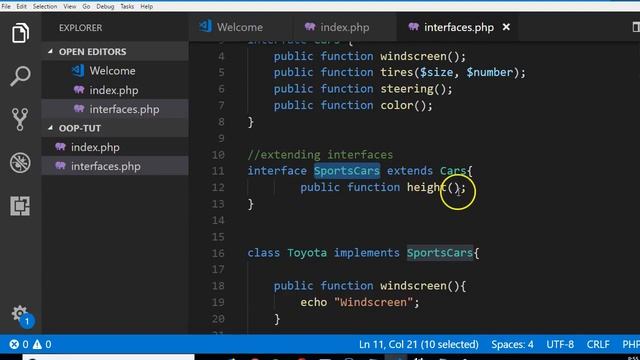The image size is (640, 360).
Task: Open the View menu
Action: (x=70, y=7)
